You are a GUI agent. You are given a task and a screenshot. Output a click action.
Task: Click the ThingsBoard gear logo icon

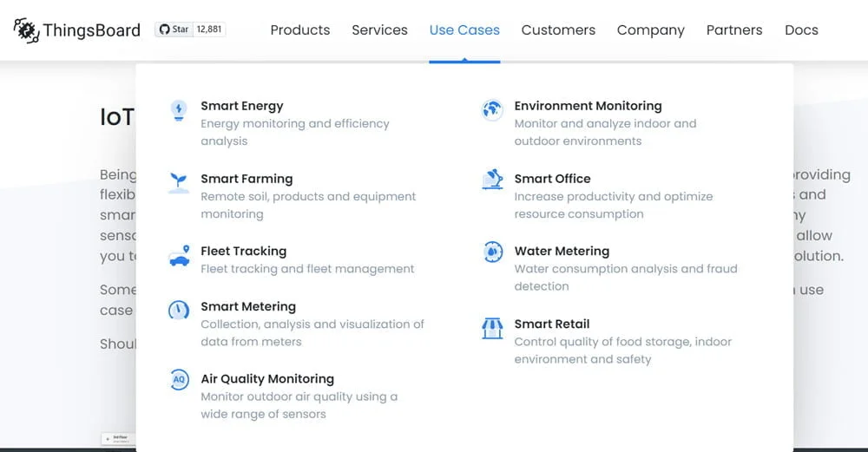tap(26, 29)
